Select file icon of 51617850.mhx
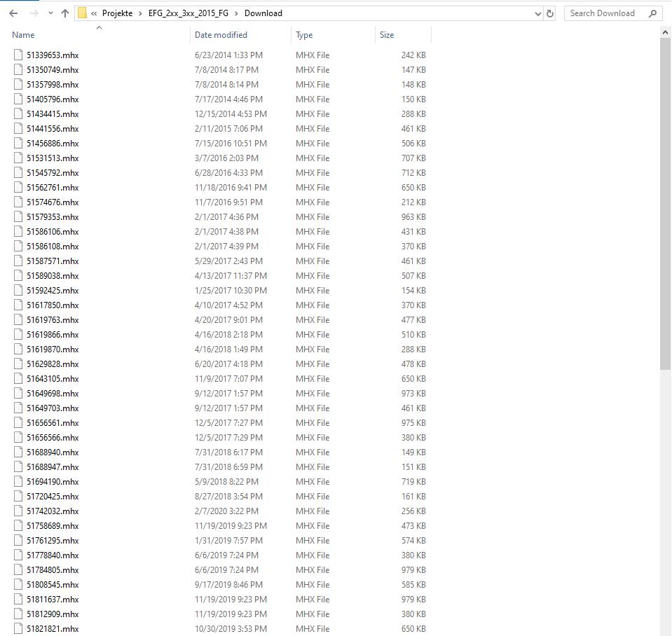Screen dimensions: 672x636 click(x=18, y=305)
